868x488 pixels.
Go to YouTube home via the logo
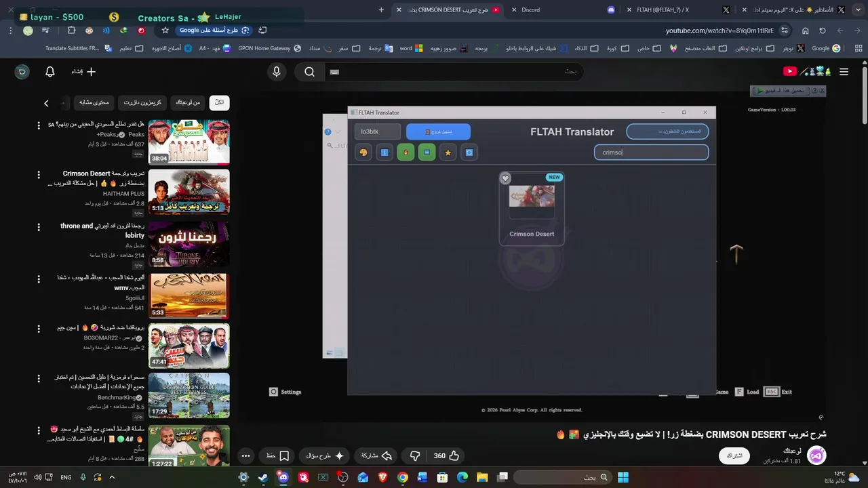[807, 71]
